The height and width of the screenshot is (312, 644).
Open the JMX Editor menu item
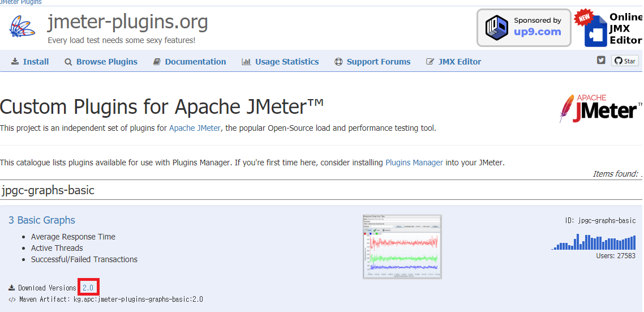pyautogui.click(x=453, y=62)
